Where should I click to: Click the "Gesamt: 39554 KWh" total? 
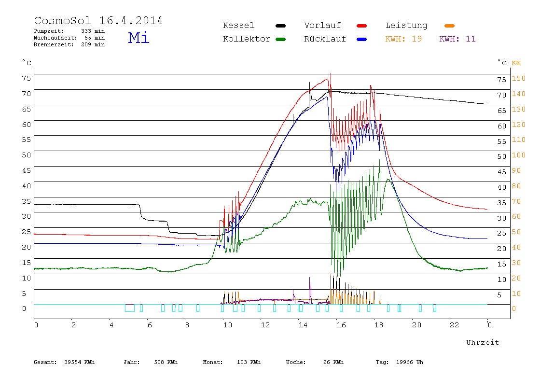(x=64, y=362)
